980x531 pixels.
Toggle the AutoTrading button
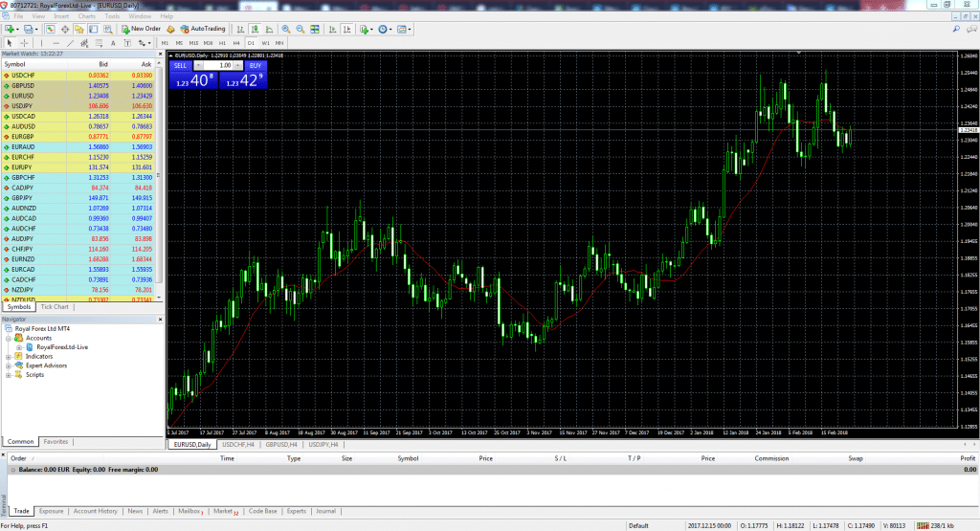203,29
